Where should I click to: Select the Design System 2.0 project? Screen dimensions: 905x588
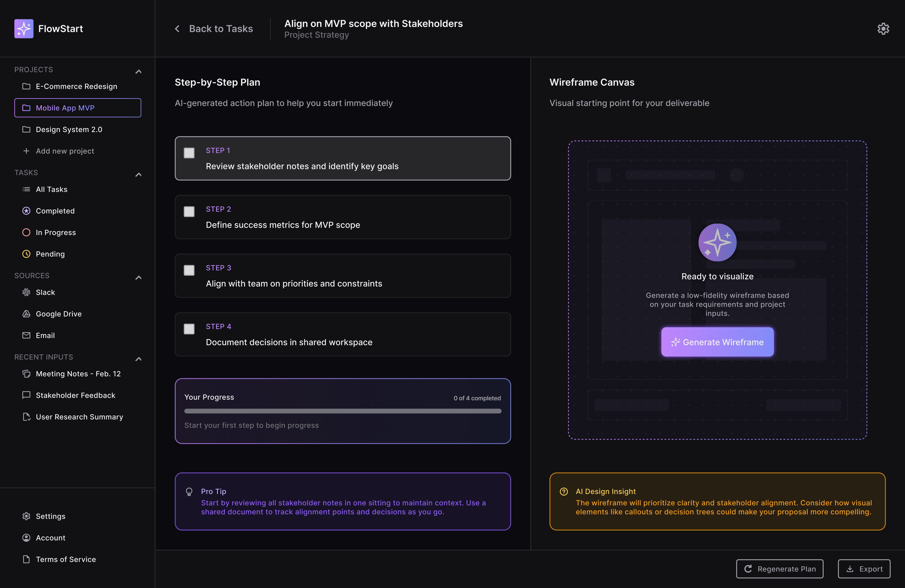(x=69, y=129)
